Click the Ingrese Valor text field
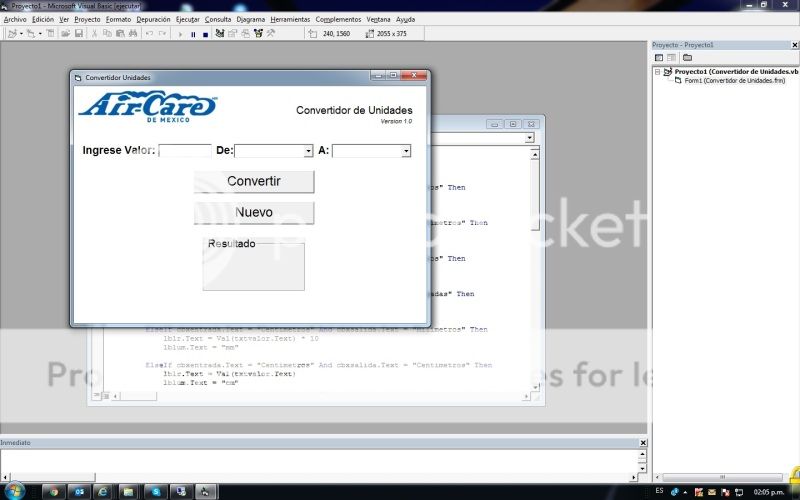 point(185,151)
